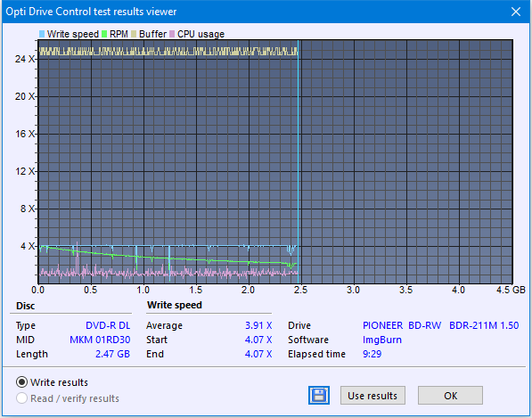Click the RPM green legend swatch
This screenshot has height=418, width=532.
point(104,34)
